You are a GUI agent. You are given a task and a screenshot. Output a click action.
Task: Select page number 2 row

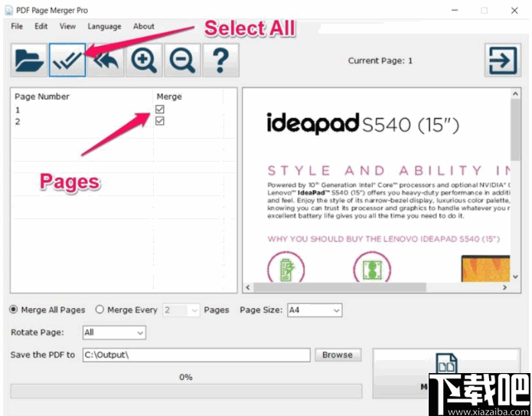click(123, 121)
